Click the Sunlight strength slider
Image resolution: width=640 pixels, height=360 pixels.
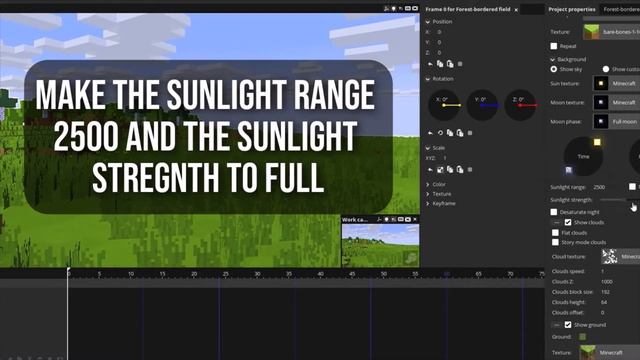click(620, 200)
